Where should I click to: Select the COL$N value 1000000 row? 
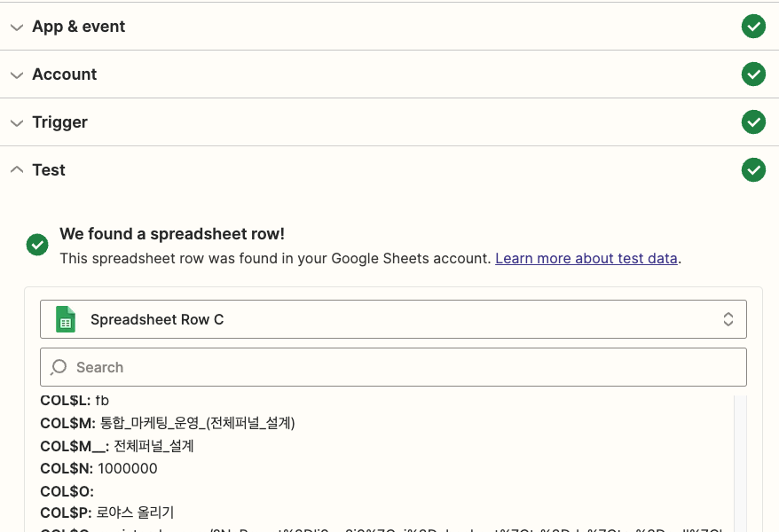click(98, 468)
